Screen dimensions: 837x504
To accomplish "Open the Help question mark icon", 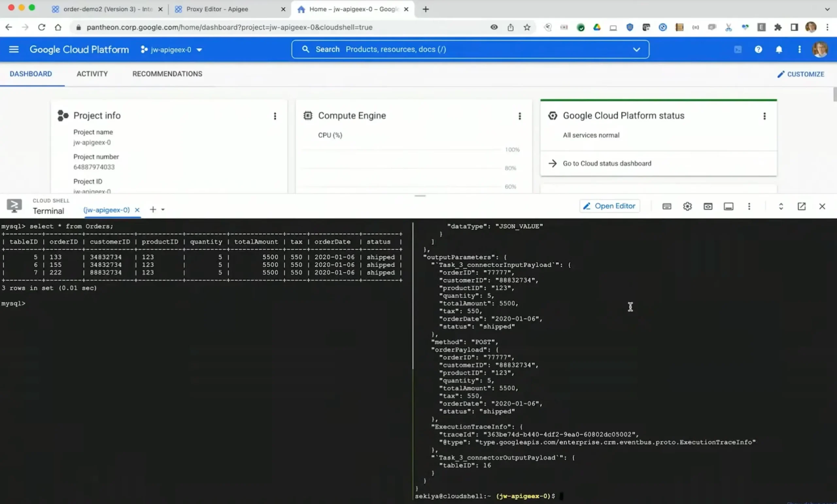I will [x=758, y=50].
